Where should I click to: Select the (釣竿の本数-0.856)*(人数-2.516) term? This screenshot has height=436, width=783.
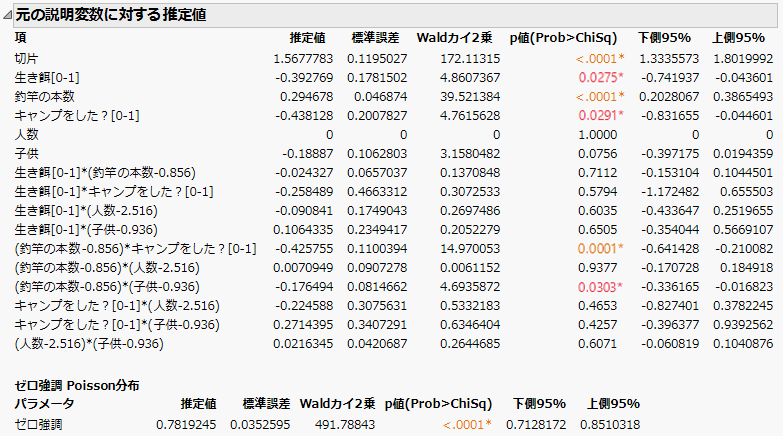click(107, 267)
